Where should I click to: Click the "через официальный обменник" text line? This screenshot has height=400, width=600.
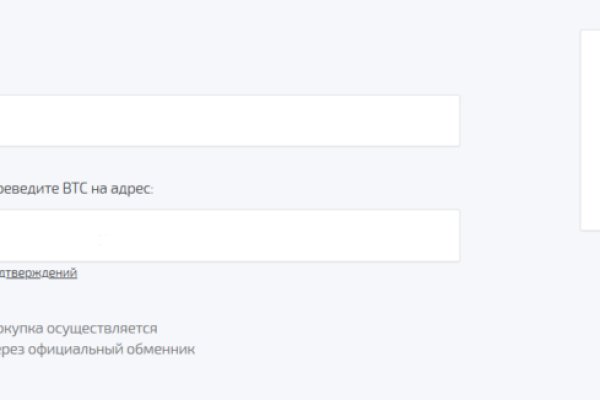point(97,349)
